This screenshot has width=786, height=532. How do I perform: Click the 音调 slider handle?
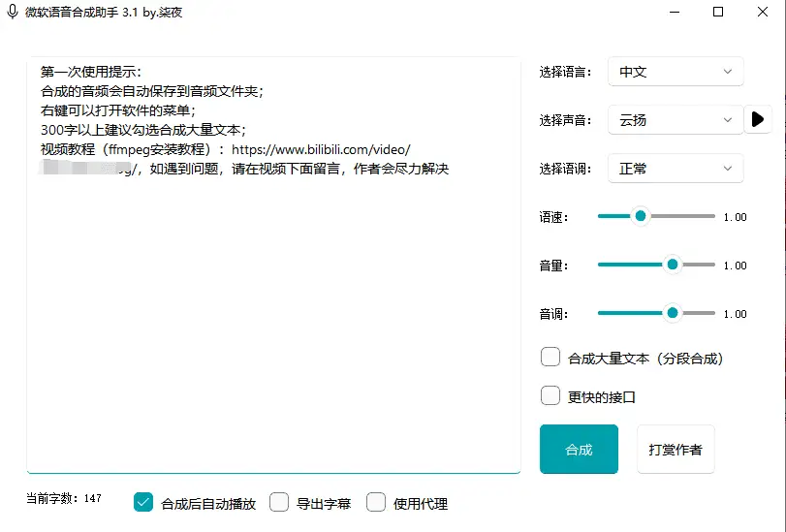[673, 313]
